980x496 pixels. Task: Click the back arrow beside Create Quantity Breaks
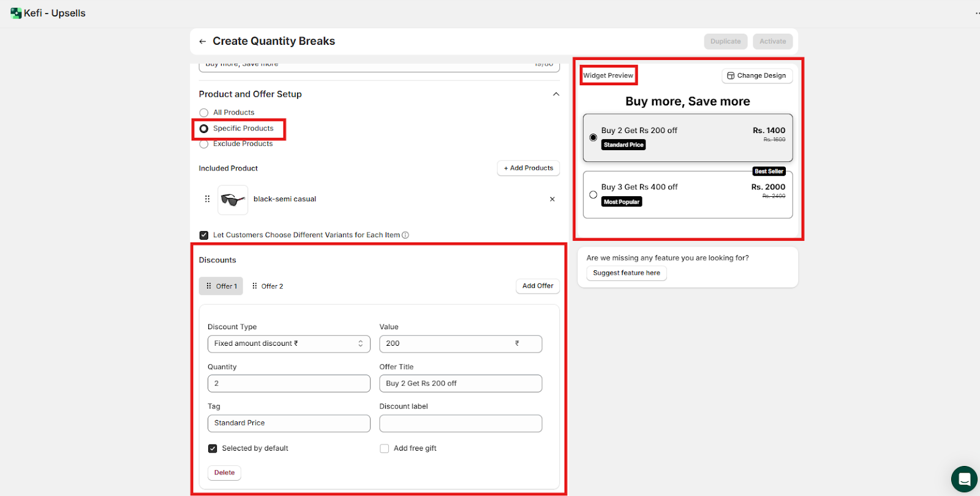202,42
